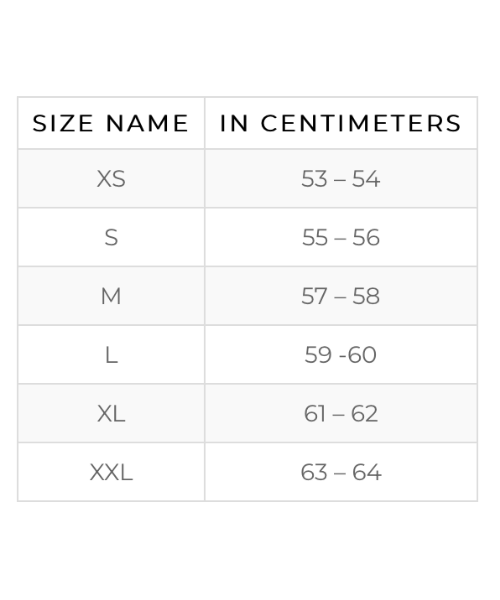This screenshot has height=600, width=500.
Task: Click the 57 – 58 measurement cell
Action: [341, 296]
